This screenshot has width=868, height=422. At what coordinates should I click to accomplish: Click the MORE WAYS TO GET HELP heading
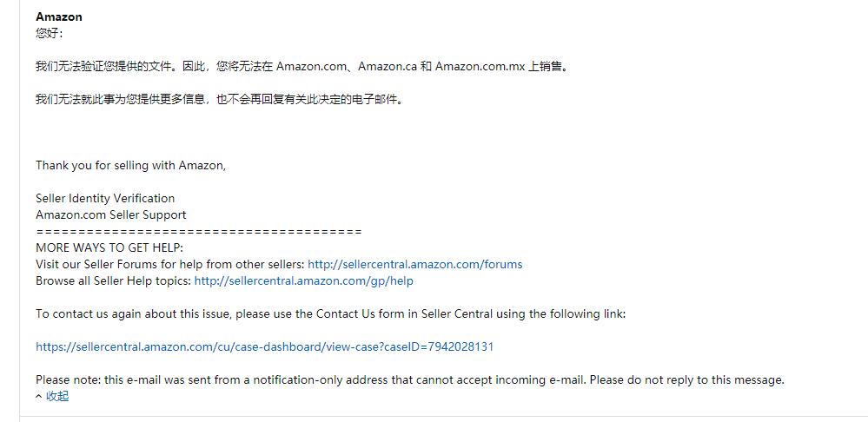pyautogui.click(x=109, y=247)
